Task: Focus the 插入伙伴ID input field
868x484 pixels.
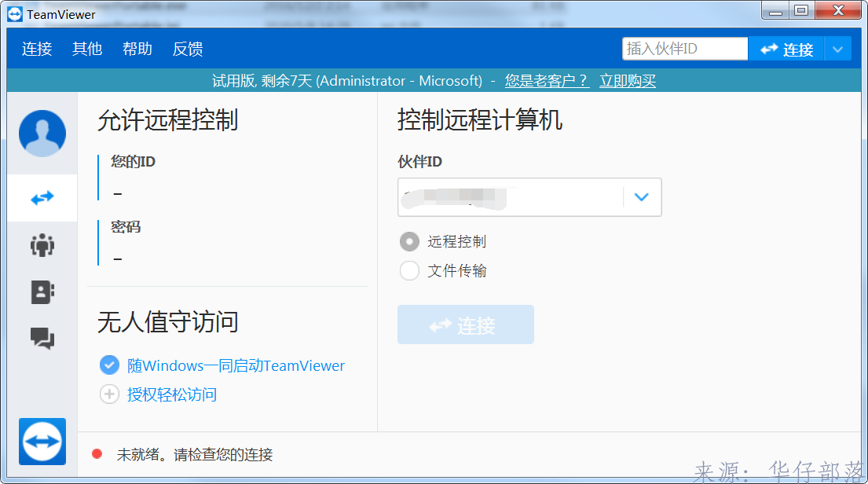Action: pos(685,49)
